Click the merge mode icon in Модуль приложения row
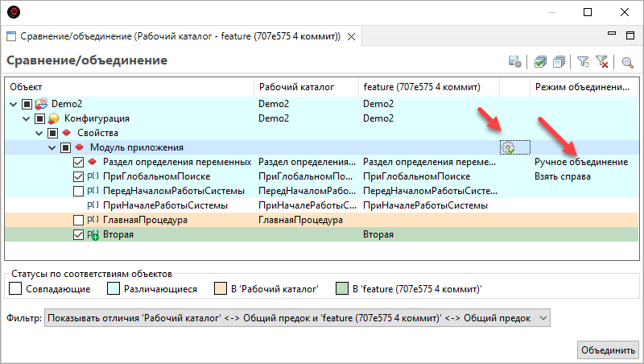 pyautogui.click(x=508, y=147)
